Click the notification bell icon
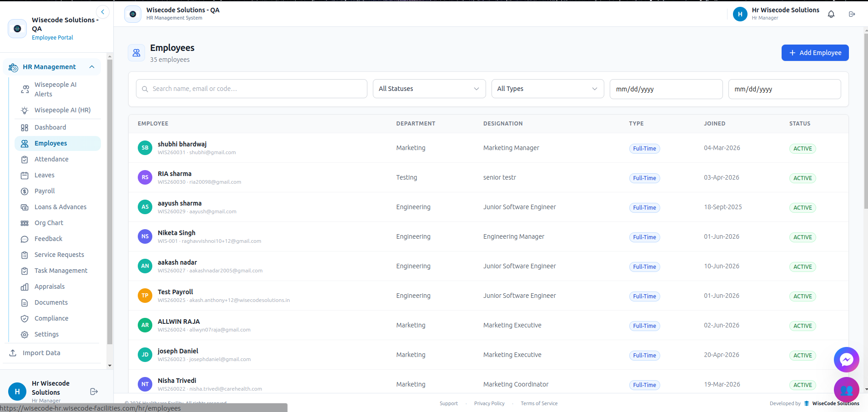The height and width of the screenshot is (412, 868). 831,14
